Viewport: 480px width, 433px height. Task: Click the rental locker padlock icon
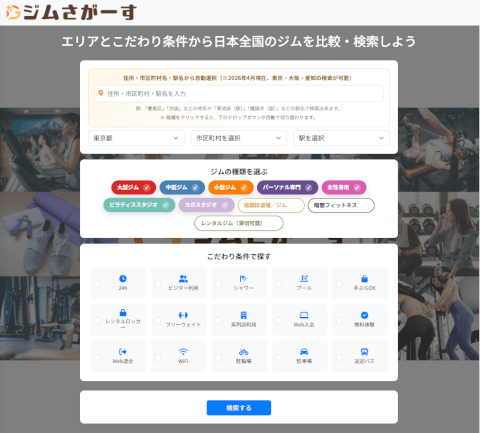tap(123, 312)
